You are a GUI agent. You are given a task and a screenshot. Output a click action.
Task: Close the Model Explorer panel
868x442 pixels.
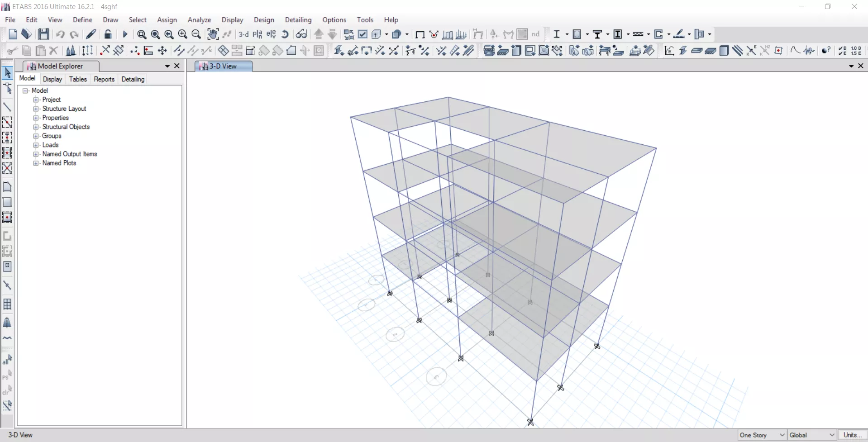(x=177, y=66)
